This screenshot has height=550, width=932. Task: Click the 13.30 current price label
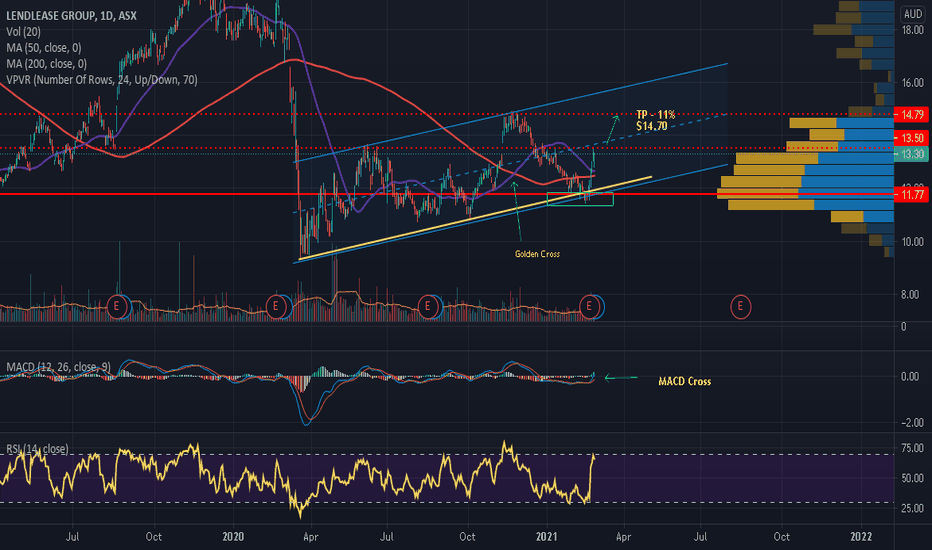tap(911, 155)
